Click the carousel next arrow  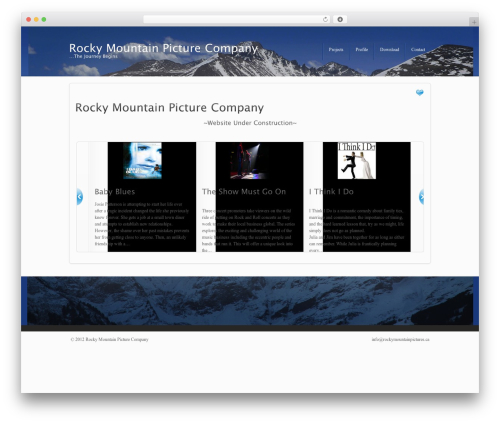[x=421, y=197]
